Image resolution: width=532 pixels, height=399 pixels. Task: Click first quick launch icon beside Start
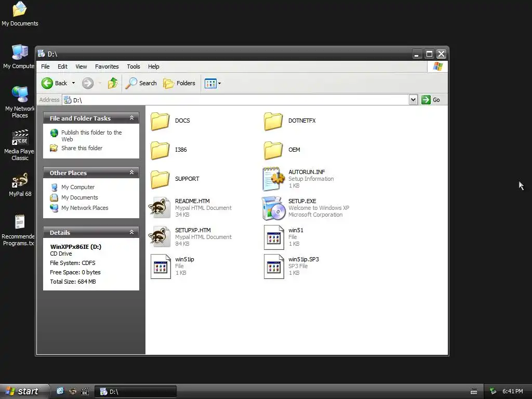[60, 392]
